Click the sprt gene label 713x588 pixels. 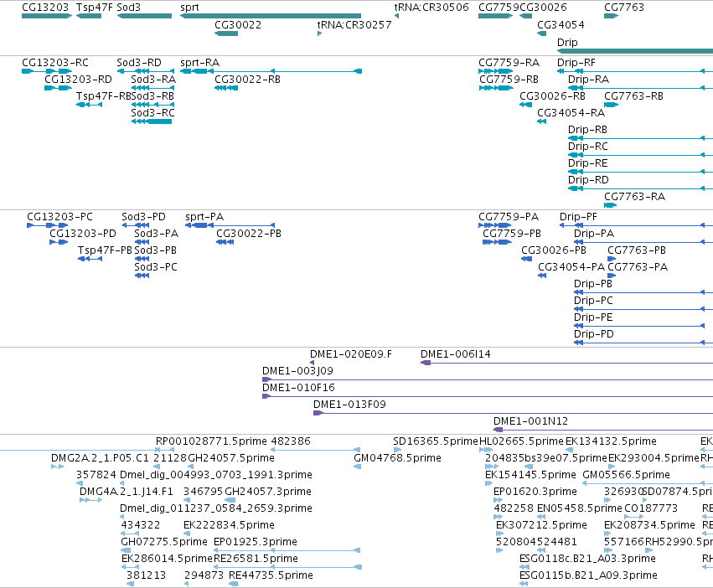[x=189, y=8]
